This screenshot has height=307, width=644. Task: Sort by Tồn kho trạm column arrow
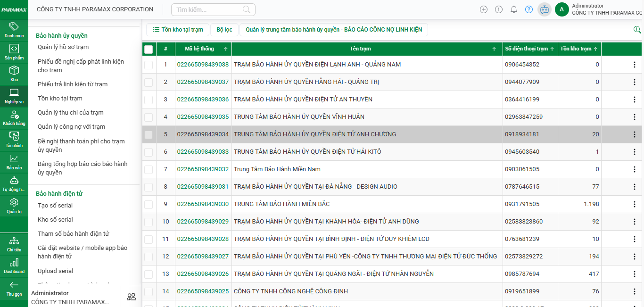(x=595, y=49)
